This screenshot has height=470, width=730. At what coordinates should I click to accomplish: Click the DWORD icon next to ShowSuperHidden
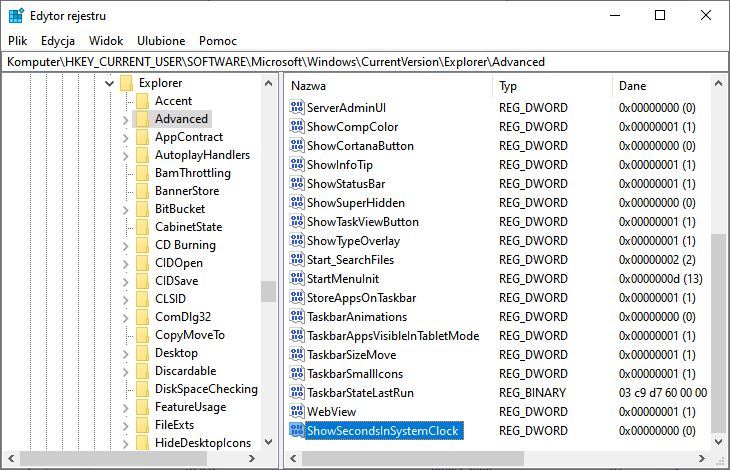[296, 203]
